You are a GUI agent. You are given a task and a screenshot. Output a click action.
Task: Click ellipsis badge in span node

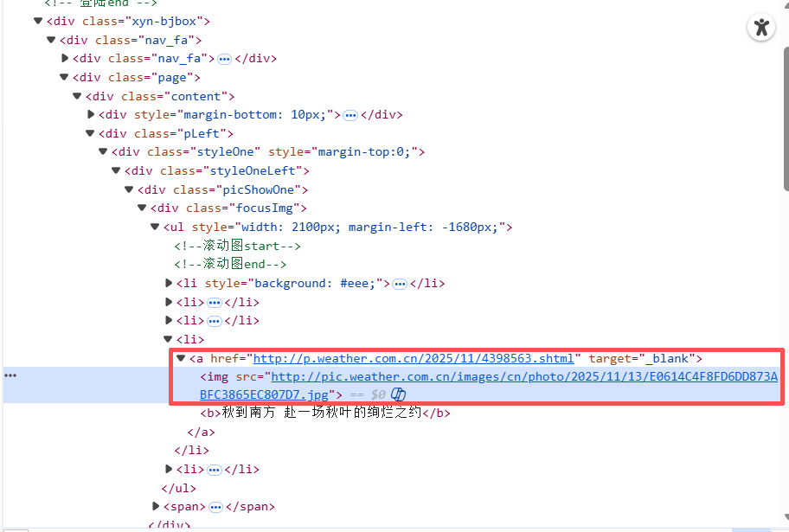[x=216, y=507]
